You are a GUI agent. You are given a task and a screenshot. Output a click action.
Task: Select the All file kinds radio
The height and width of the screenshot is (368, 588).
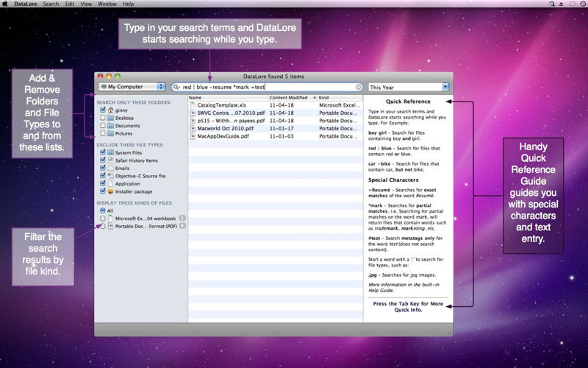103,210
